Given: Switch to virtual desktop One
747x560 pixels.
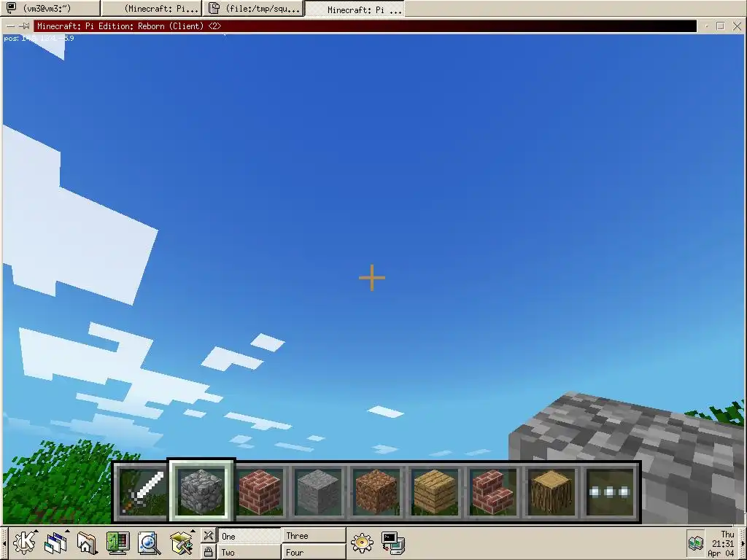Looking at the screenshot, I should [249, 536].
